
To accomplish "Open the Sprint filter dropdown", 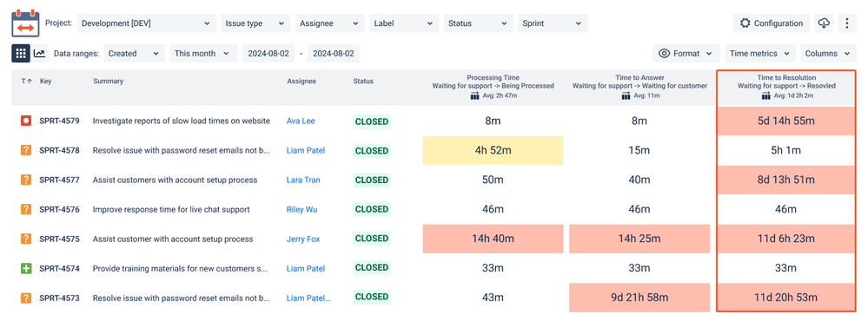I will coord(553,23).
